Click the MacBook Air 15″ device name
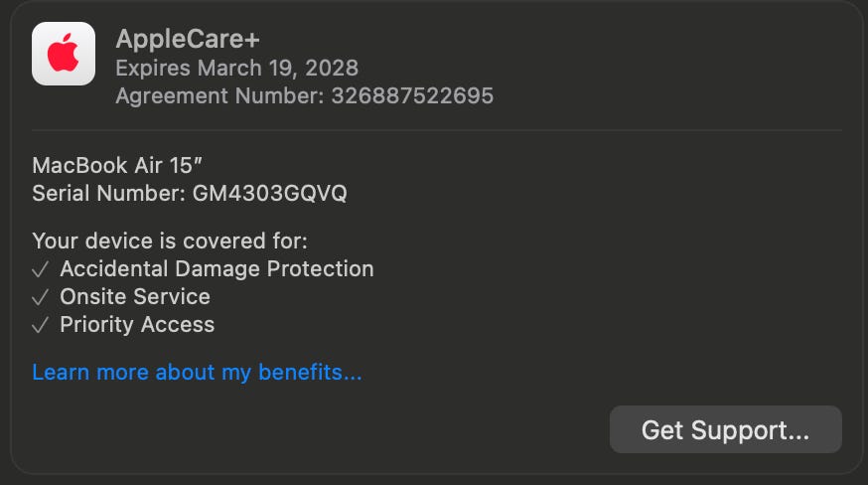The image size is (868, 485). click(124, 165)
